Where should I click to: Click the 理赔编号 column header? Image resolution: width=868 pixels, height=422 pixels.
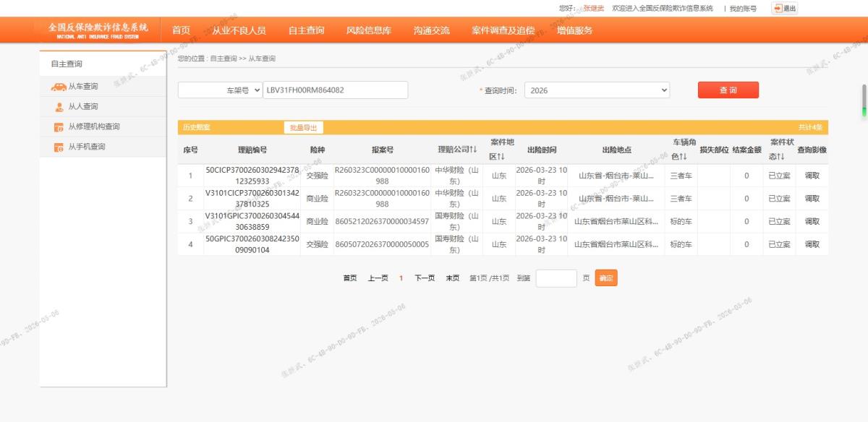252,150
